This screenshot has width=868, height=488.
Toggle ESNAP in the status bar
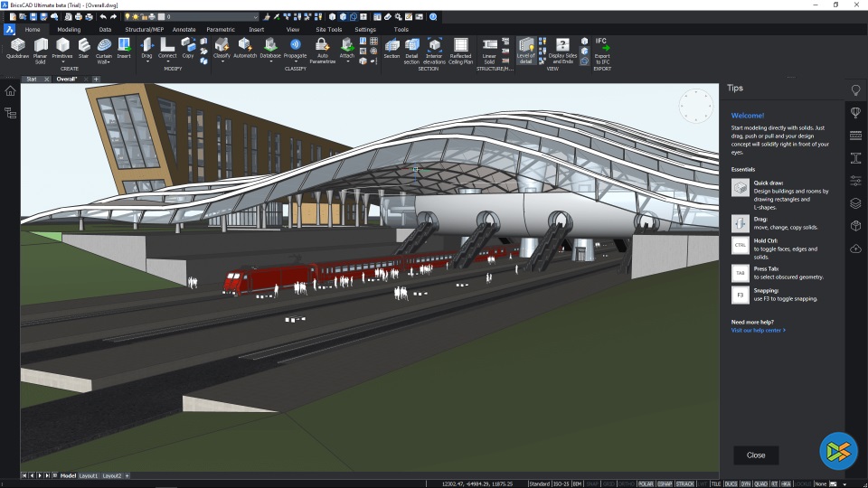tap(665, 483)
